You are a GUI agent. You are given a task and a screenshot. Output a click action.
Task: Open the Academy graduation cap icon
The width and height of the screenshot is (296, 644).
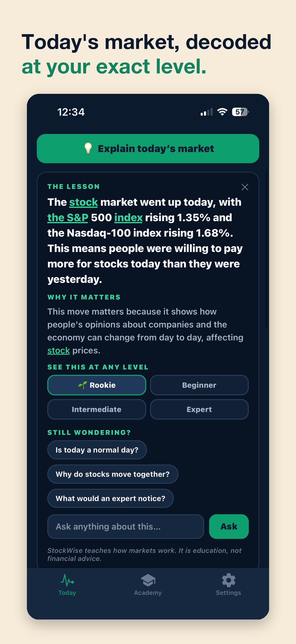tap(148, 580)
